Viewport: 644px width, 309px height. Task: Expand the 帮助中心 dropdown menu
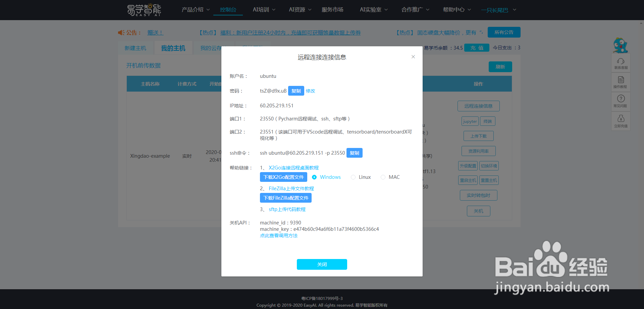tap(456, 10)
